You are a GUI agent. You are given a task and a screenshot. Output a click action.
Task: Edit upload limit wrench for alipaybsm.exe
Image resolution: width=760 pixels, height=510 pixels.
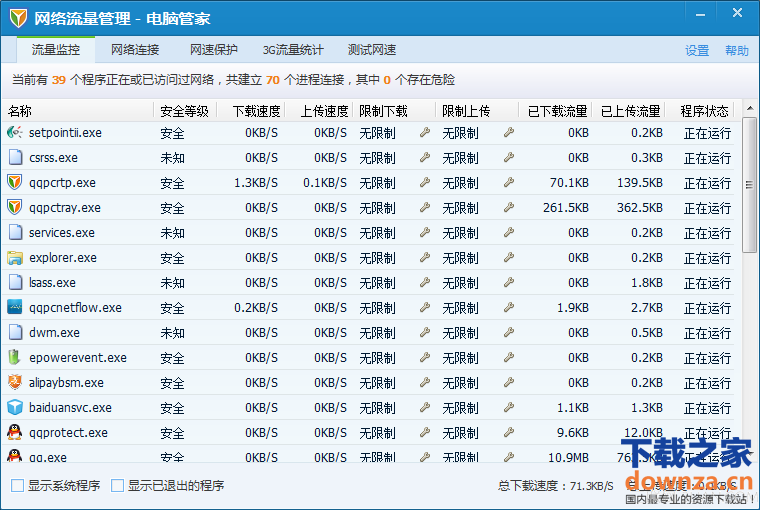coord(508,382)
